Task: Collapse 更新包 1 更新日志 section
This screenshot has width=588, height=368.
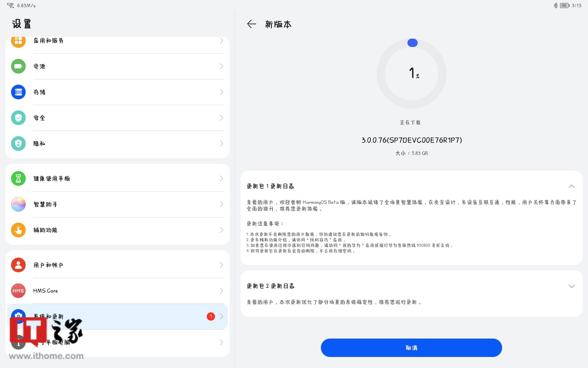Action: click(x=571, y=186)
